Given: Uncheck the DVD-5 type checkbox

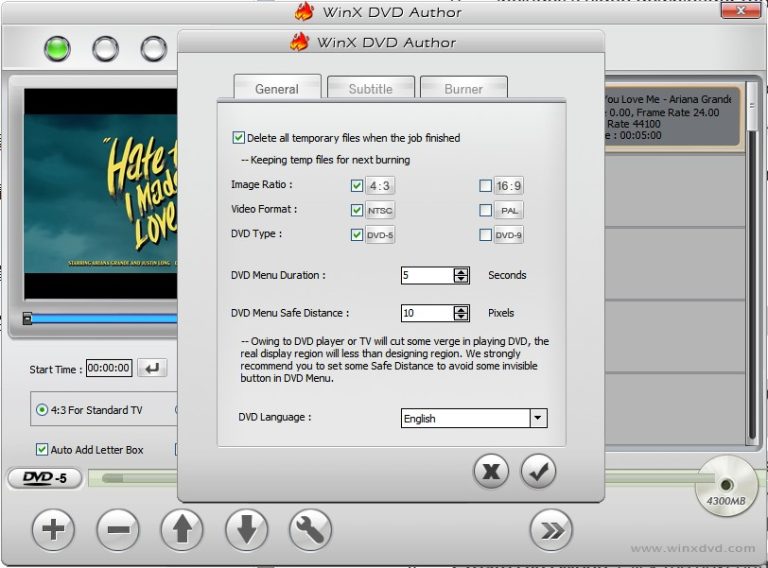Looking at the screenshot, I should [x=357, y=235].
